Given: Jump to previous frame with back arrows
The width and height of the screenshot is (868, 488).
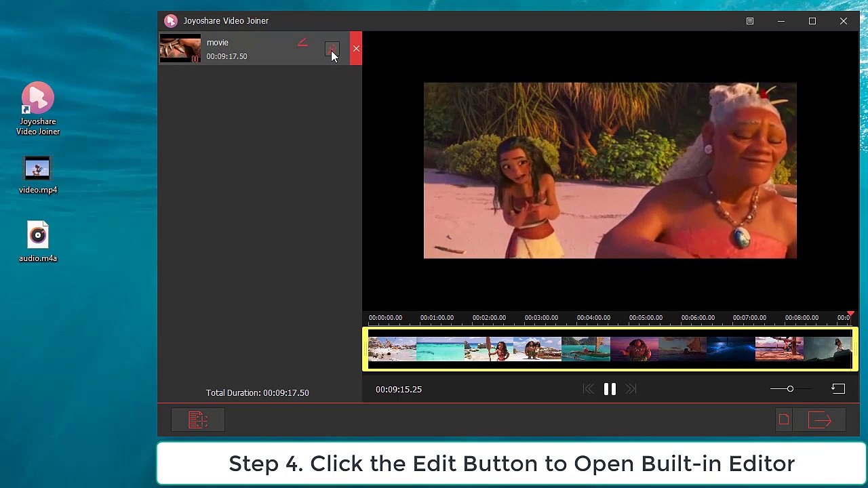Looking at the screenshot, I should 589,389.
